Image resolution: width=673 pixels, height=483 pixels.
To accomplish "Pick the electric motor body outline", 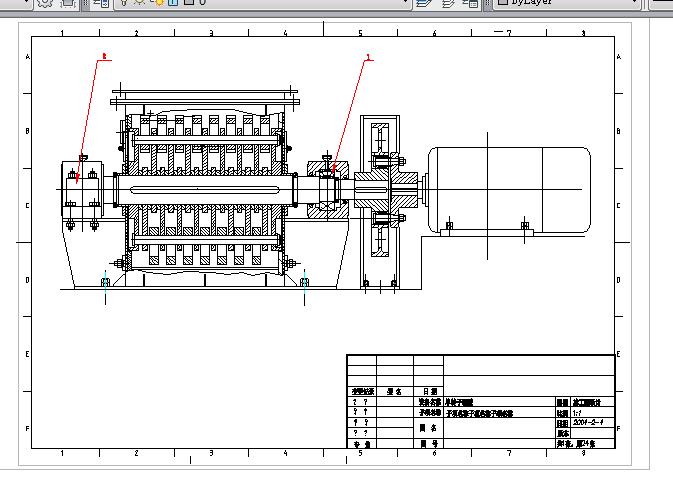I will point(509,190).
